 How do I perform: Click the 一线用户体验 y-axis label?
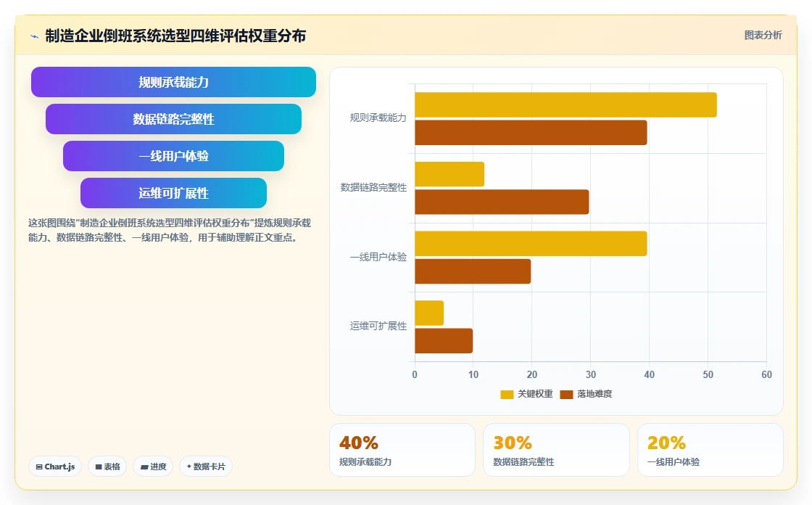point(378,257)
